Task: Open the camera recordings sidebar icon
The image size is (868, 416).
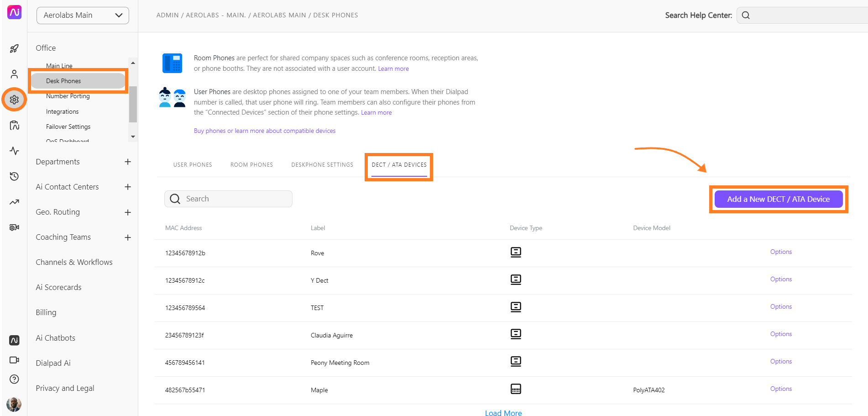Action: point(14,227)
